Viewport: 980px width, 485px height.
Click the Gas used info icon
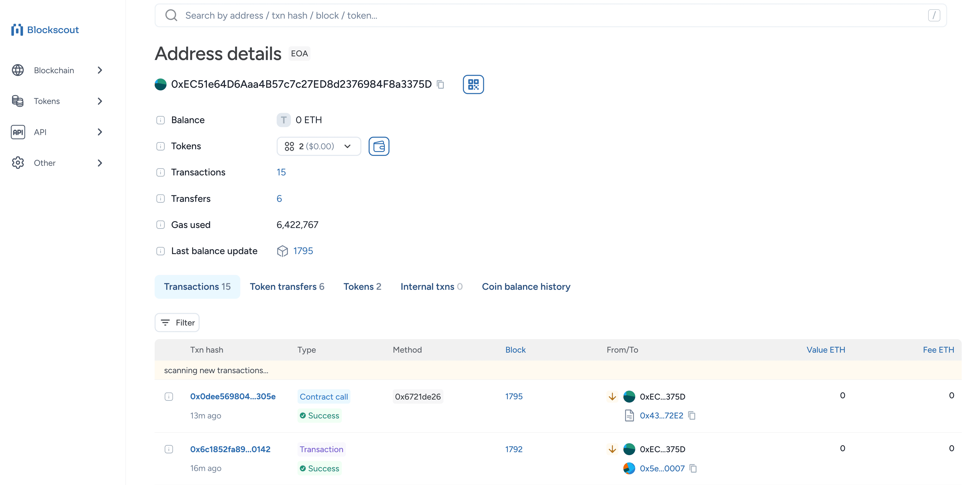[161, 225]
